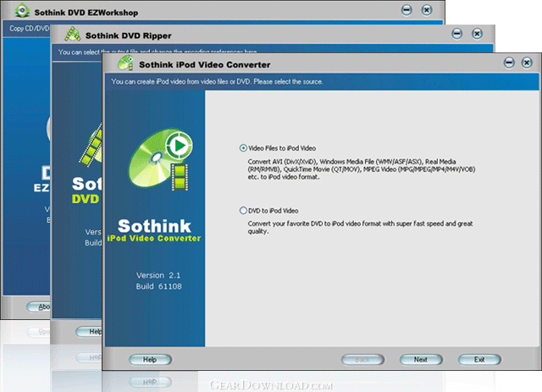Screen dimensions: 542x392
Task: Click the About button in the DVD EZWorkshop window
Action: tap(38, 306)
